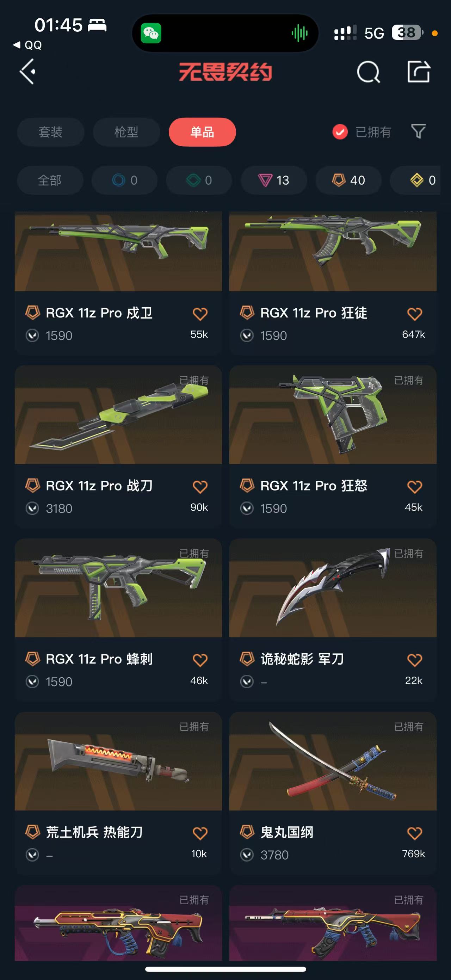
Task: Favorite RGX 11z Pro 战刀 heart icon
Action: click(200, 487)
